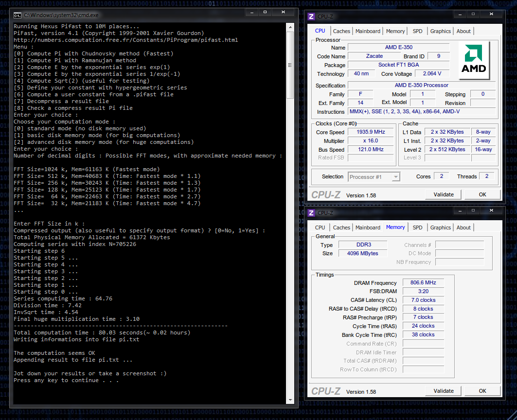Click the DRAM Frequency value 806.6 MHz

(423, 282)
